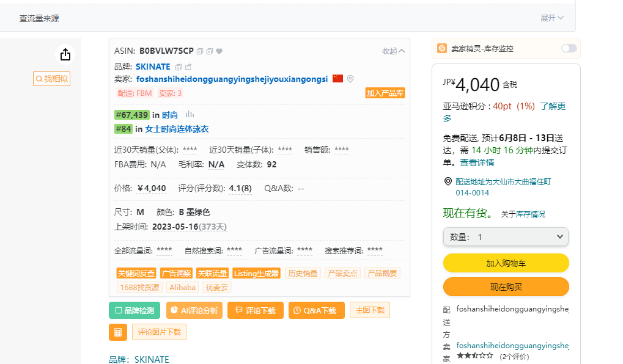The width and height of the screenshot is (623, 364).
Task: Open 历史销量 tag
Action: pyautogui.click(x=303, y=273)
